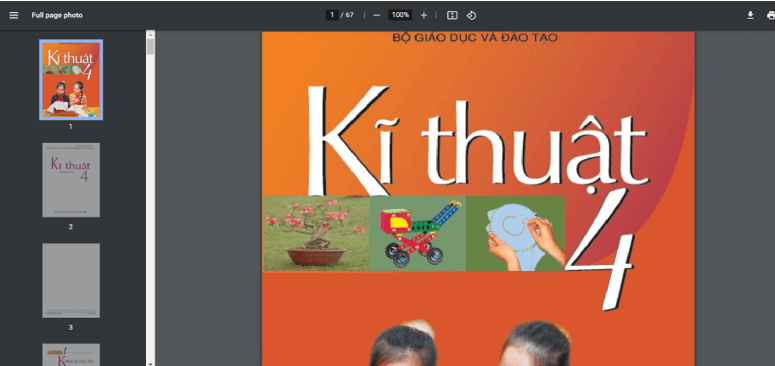Click the page label "1" under thumbnail
This screenshot has height=366, width=775.
[x=71, y=126]
